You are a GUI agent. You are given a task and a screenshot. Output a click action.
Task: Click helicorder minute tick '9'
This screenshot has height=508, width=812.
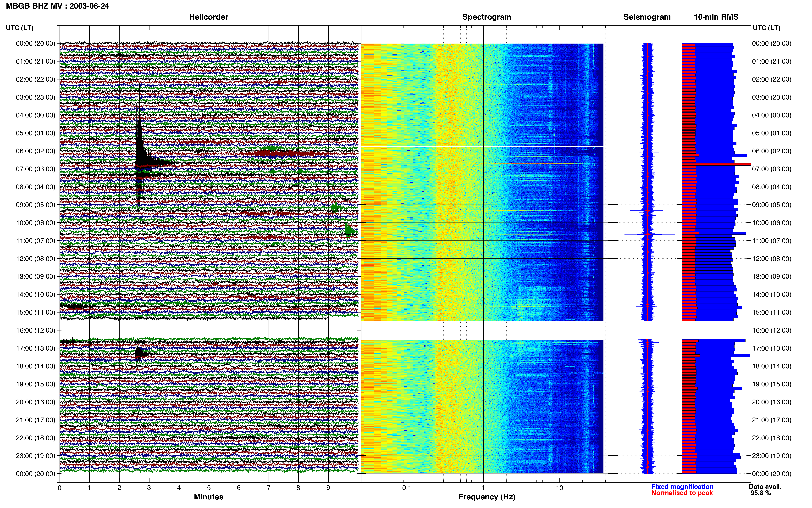(x=328, y=488)
